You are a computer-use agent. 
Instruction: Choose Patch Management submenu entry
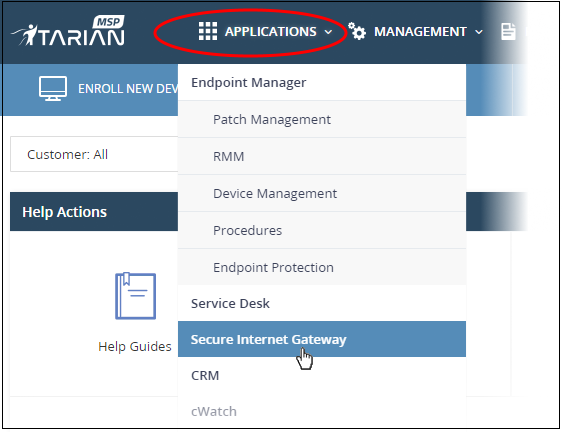point(322,119)
